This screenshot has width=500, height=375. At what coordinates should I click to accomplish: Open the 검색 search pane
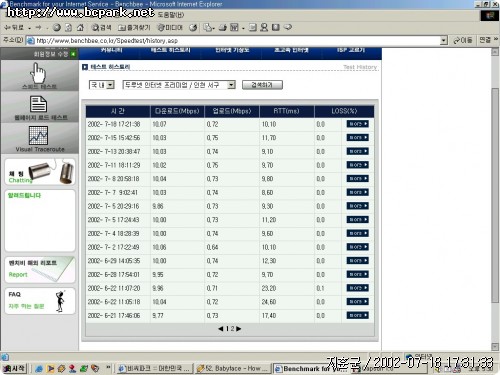click(101, 28)
